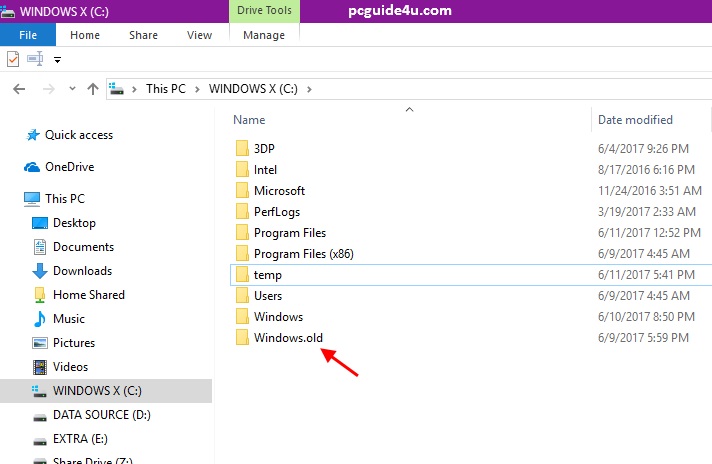This screenshot has height=464, width=712.
Task: Open the Customize Quick Access Toolbar dropdown
Action: pyautogui.click(x=57, y=60)
